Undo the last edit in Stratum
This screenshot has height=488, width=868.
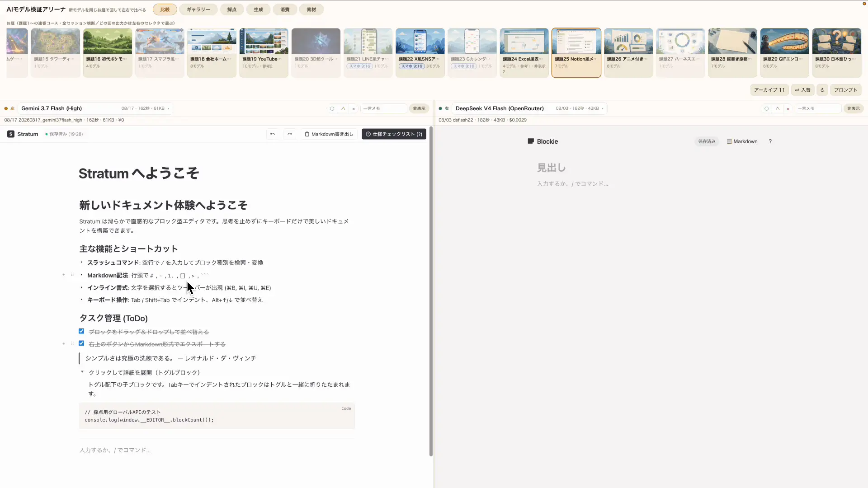(272, 134)
